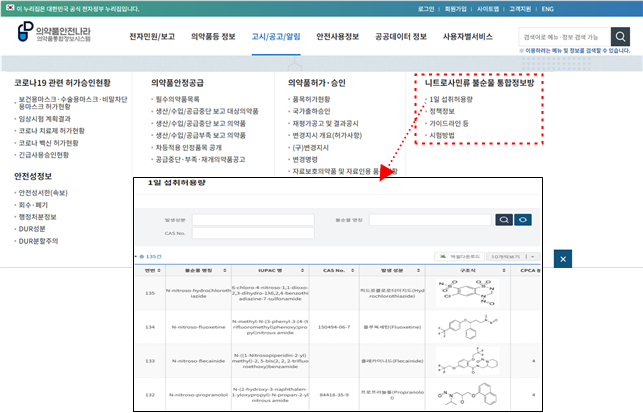Click the magnifier search button in the 1일 섭취허용량 form
Viewport: 643px width, 413px height.
coord(504,220)
